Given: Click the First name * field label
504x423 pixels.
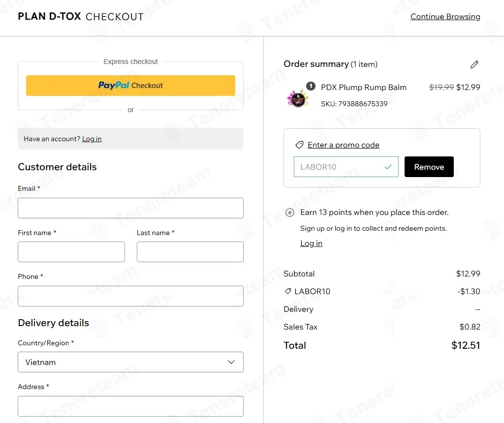Looking at the screenshot, I should tap(37, 233).
